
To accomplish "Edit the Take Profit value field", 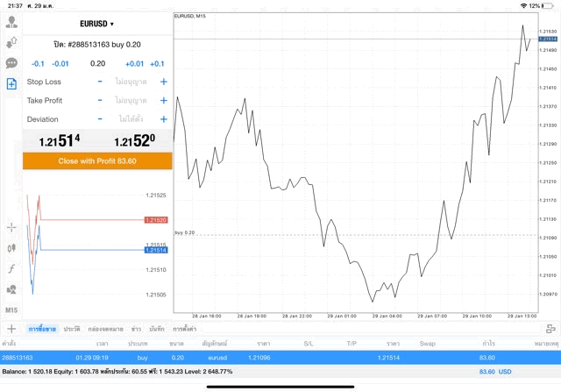I will (x=131, y=101).
